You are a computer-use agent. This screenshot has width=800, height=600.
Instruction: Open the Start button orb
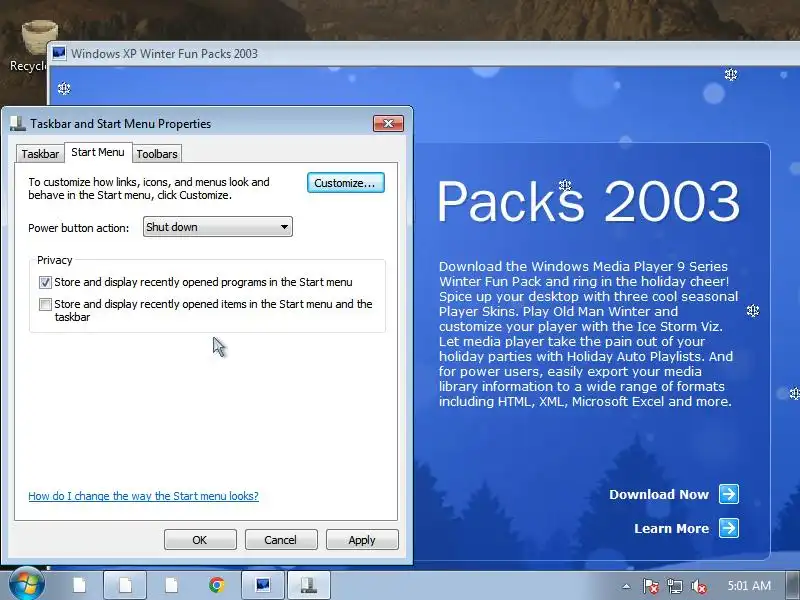(27, 584)
